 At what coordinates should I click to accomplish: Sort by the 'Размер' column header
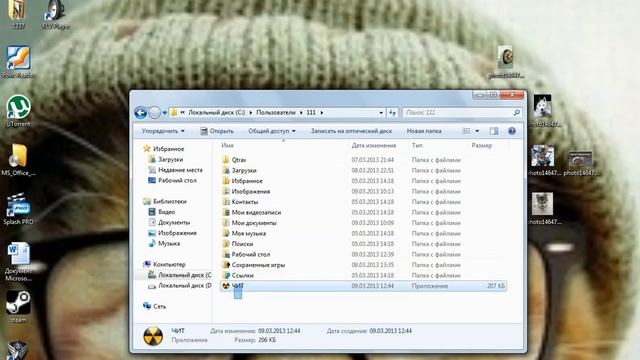(x=482, y=145)
